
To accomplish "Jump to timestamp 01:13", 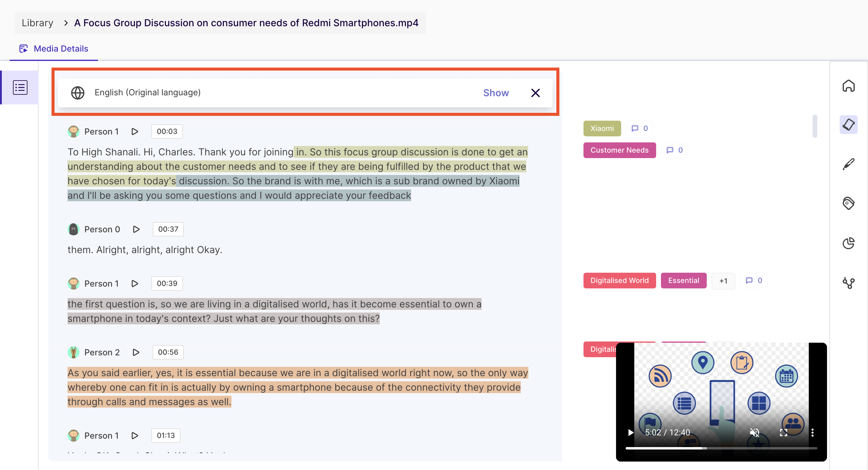I will [165, 436].
